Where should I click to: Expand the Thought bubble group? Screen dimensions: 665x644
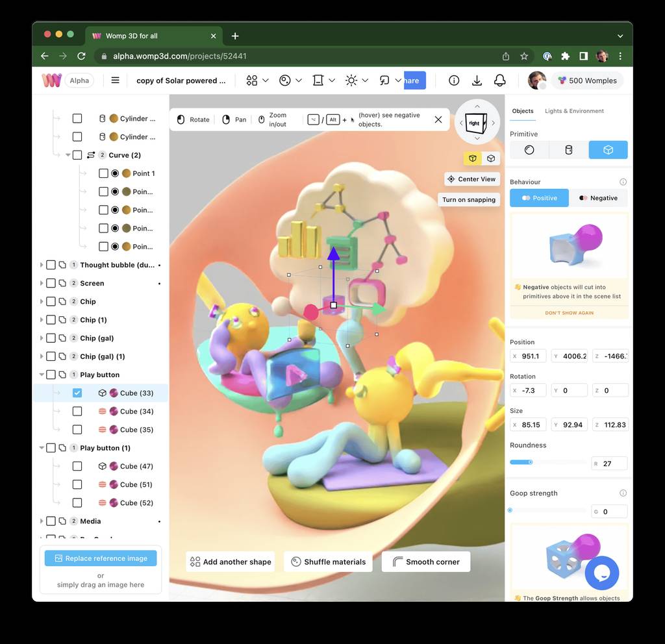[x=42, y=265]
